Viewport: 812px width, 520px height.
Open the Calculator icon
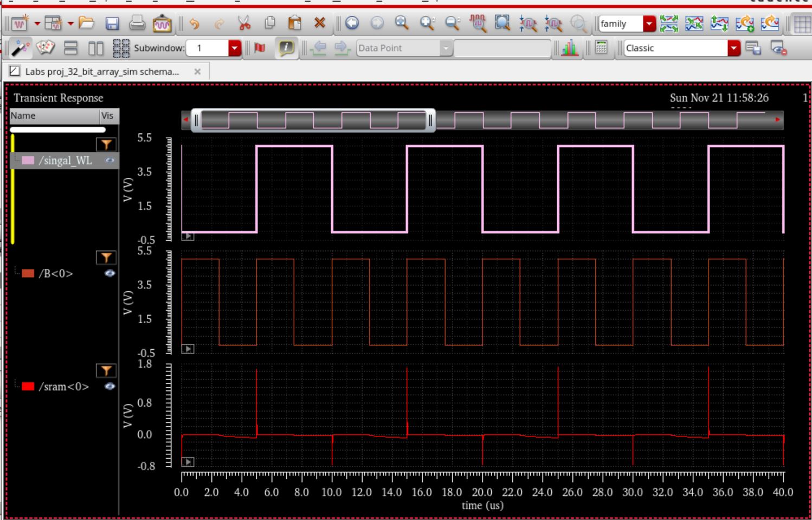[x=601, y=48]
